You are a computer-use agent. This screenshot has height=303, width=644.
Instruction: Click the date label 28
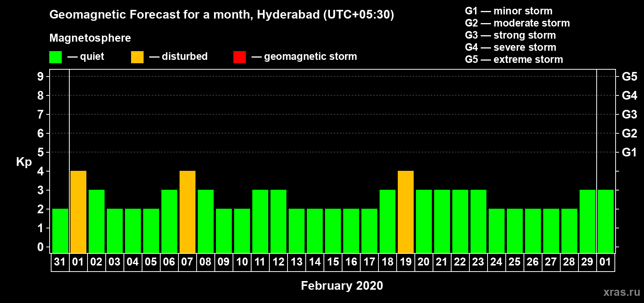point(569,262)
